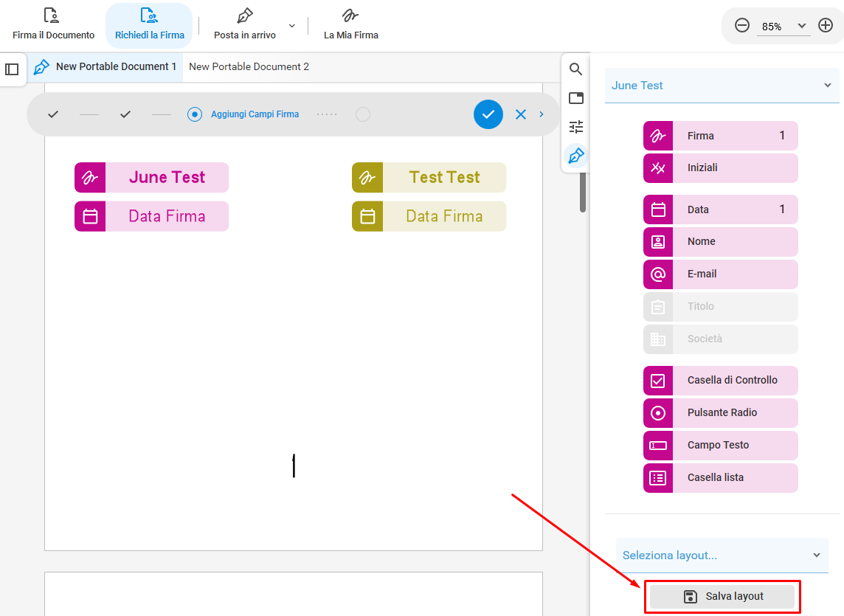This screenshot has width=844, height=616.
Task: Open Posta in arrivo
Action: coord(245,25)
